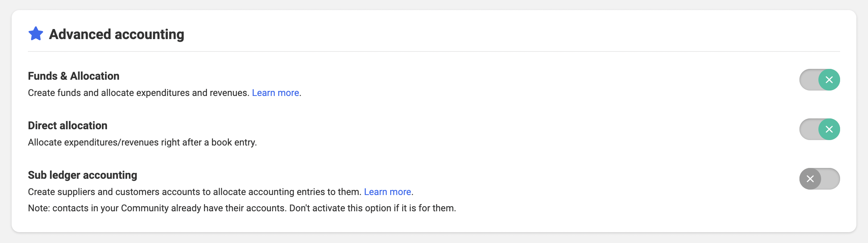Click gray track of Direct allocation switch
868x243 pixels.
coord(808,129)
